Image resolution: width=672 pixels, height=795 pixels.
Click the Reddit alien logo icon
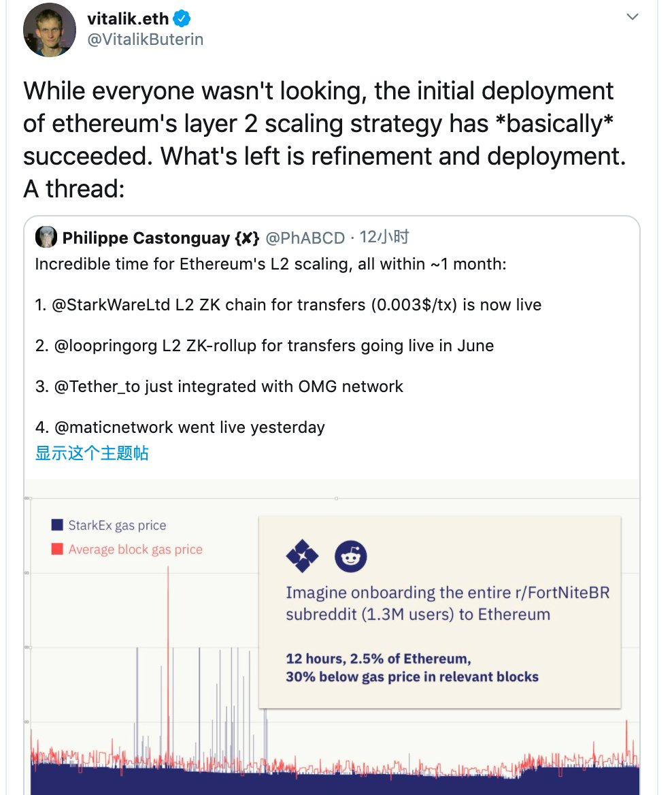click(x=351, y=556)
